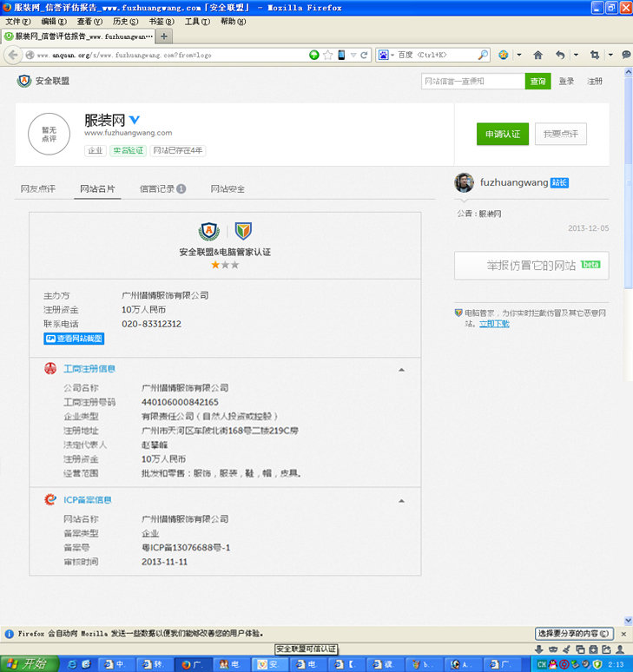Screen dimensions: 633x672
Task: Click the 申请认证 button
Action: click(x=502, y=135)
